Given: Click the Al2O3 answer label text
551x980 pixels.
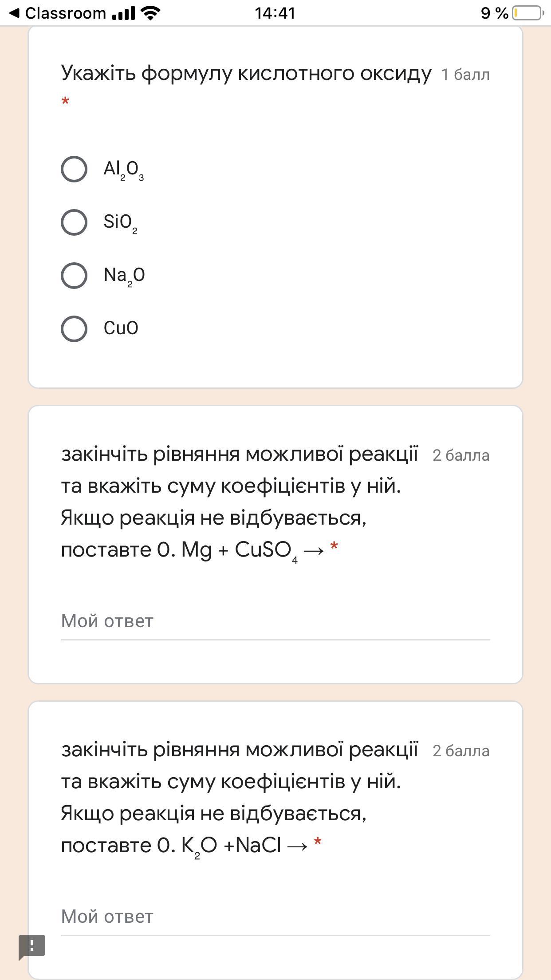Looking at the screenshot, I should coord(123,170).
